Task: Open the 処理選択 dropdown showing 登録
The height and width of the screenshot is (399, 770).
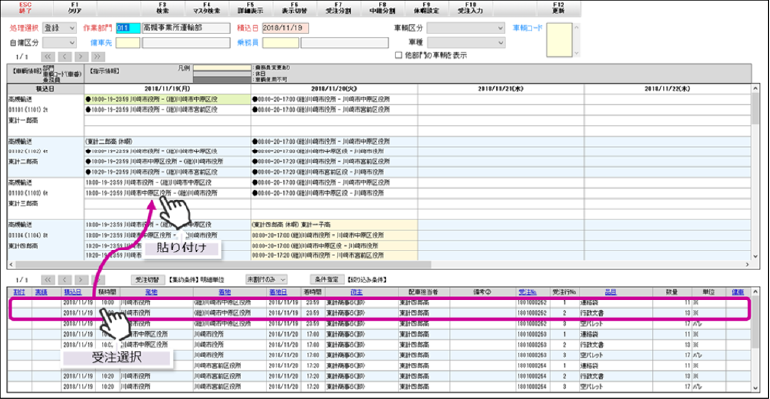Action: coord(59,28)
